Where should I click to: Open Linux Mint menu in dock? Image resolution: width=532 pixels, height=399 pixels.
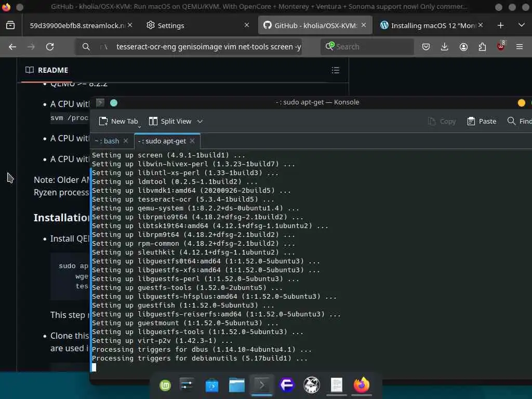165,385
